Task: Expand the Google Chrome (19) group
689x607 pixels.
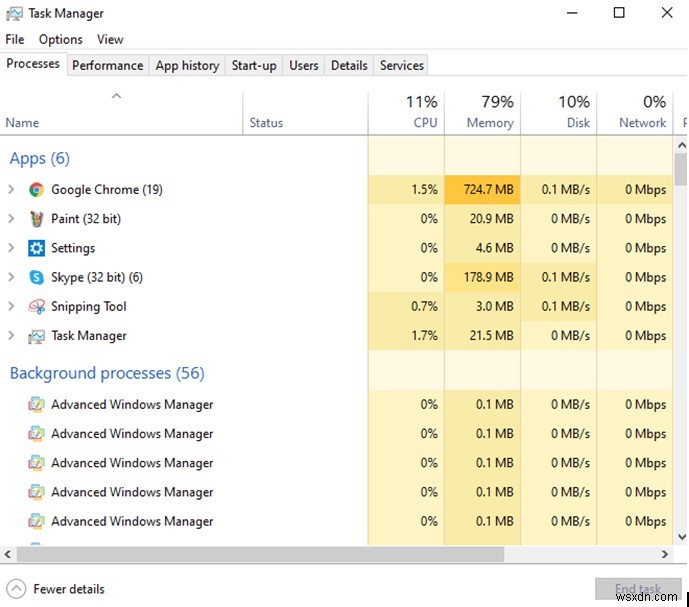Action: 11,189
